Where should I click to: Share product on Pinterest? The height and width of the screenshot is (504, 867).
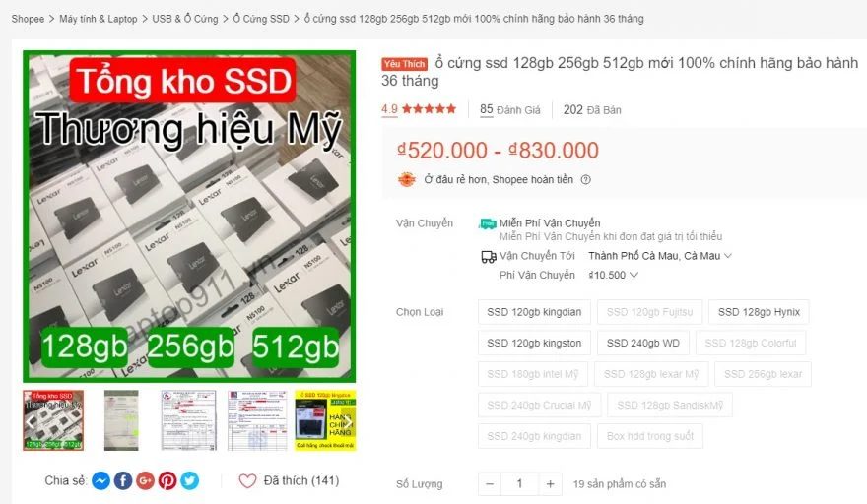pyautogui.click(x=167, y=480)
